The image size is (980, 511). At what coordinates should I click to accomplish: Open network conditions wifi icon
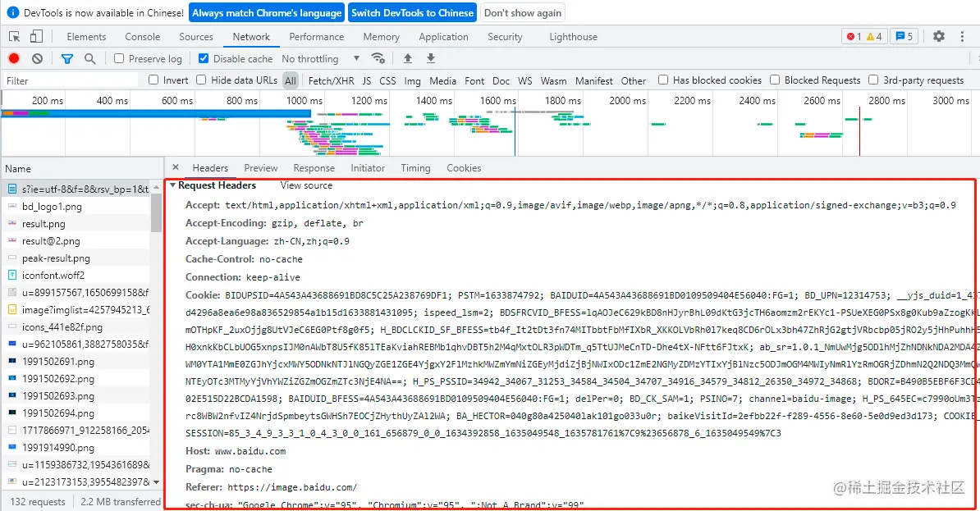point(378,58)
